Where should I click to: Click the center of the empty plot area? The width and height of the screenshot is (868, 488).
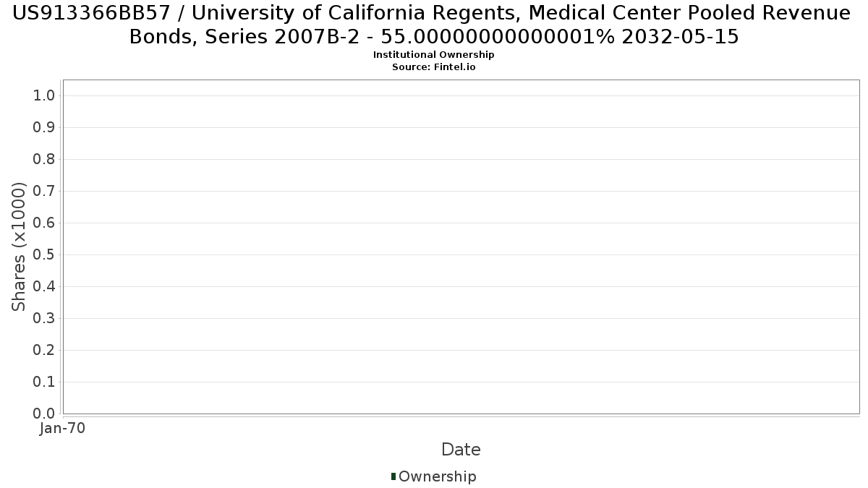[461, 247]
